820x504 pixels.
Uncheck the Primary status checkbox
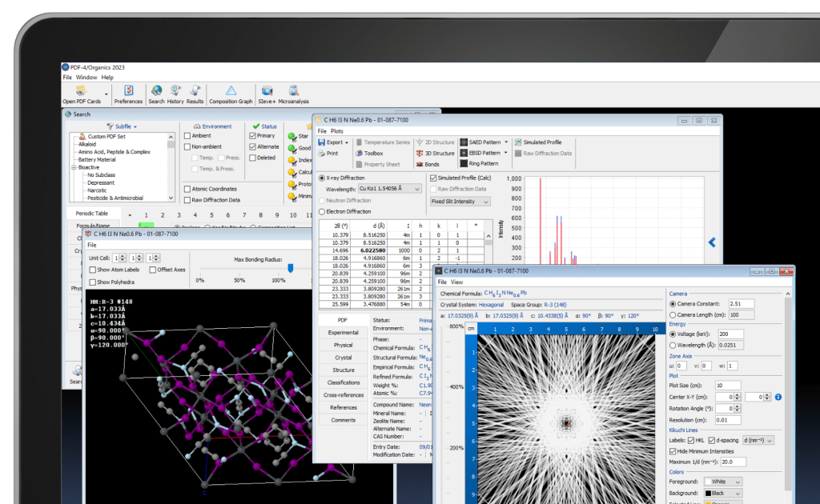click(252, 136)
